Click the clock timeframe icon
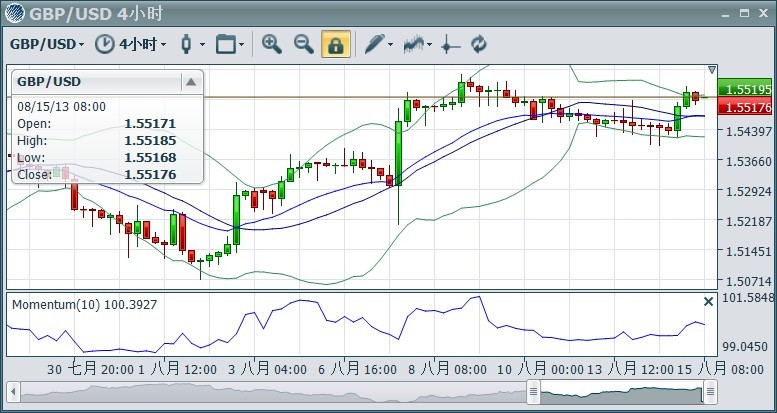 click(105, 44)
